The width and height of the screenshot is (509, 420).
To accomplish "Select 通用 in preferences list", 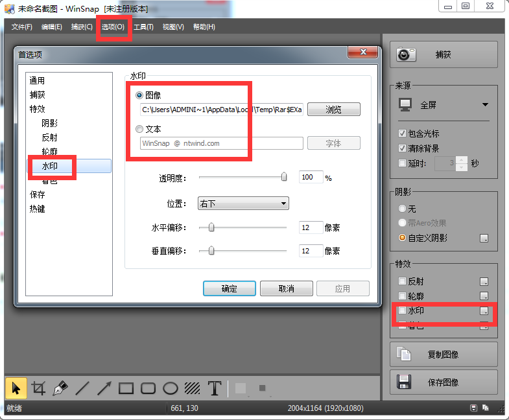I will [37, 80].
